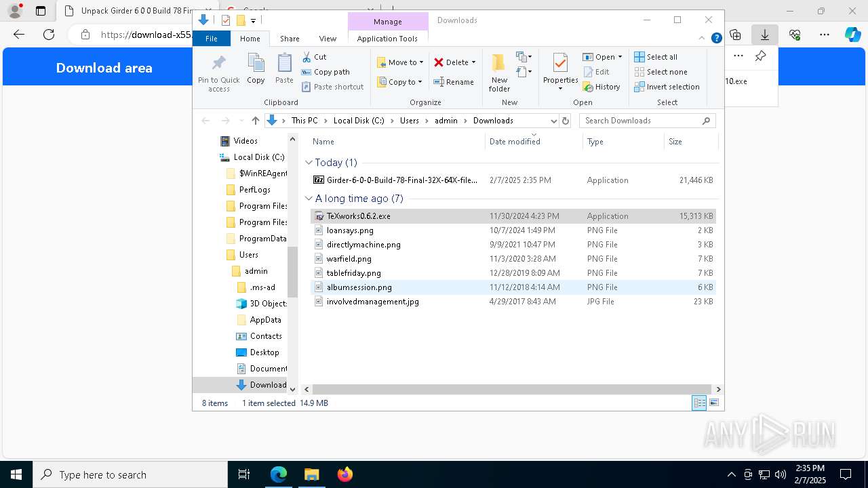Click the Manage contextual tab
Image resolution: width=868 pixels, height=488 pixels.
[388, 22]
